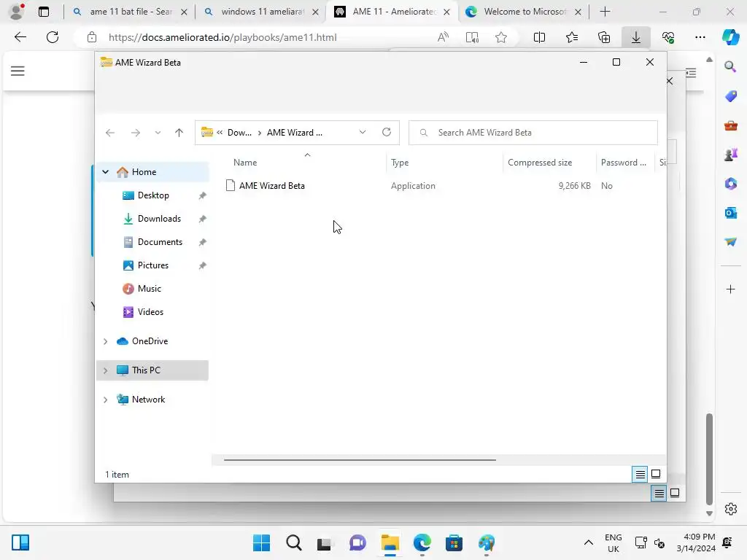Open Widgets panel on taskbar
747x560 pixels.
click(20, 542)
